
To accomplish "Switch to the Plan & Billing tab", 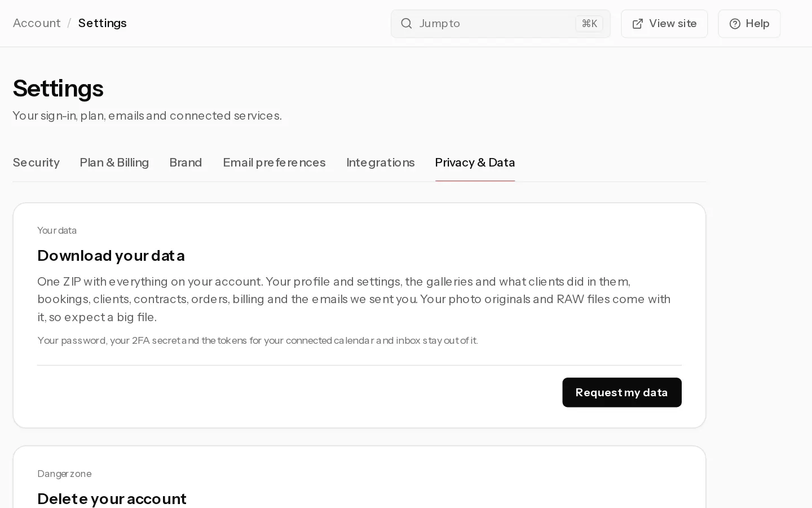I will 114,163.
